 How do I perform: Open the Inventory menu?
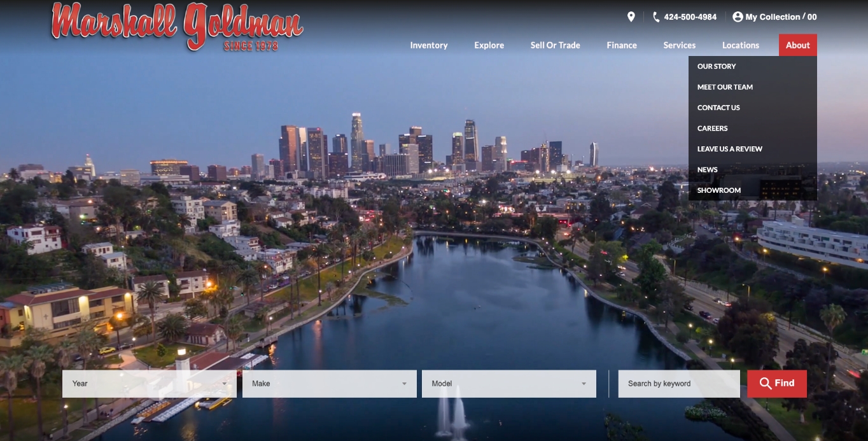tap(429, 45)
